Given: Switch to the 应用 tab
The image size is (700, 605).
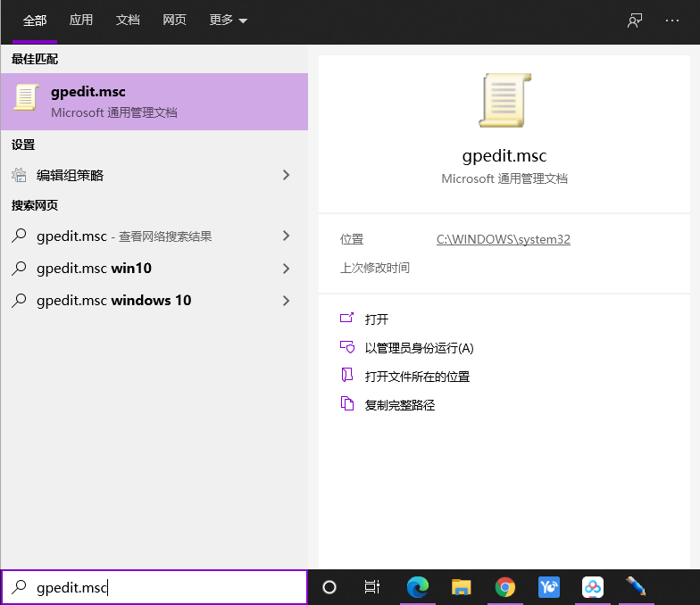Looking at the screenshot, I should tap(81, 21).
